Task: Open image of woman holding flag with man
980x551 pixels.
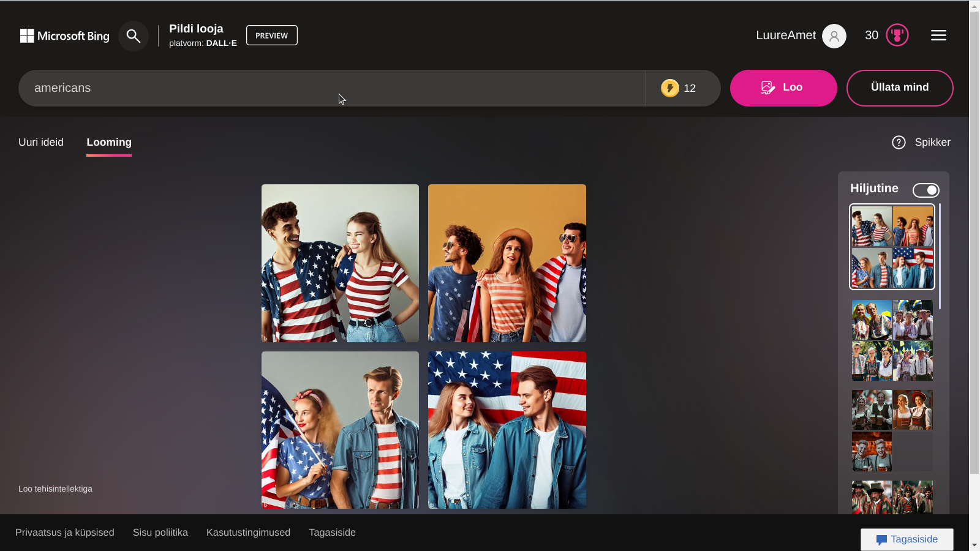Action: pyautogui.click(x=340, y=430)
